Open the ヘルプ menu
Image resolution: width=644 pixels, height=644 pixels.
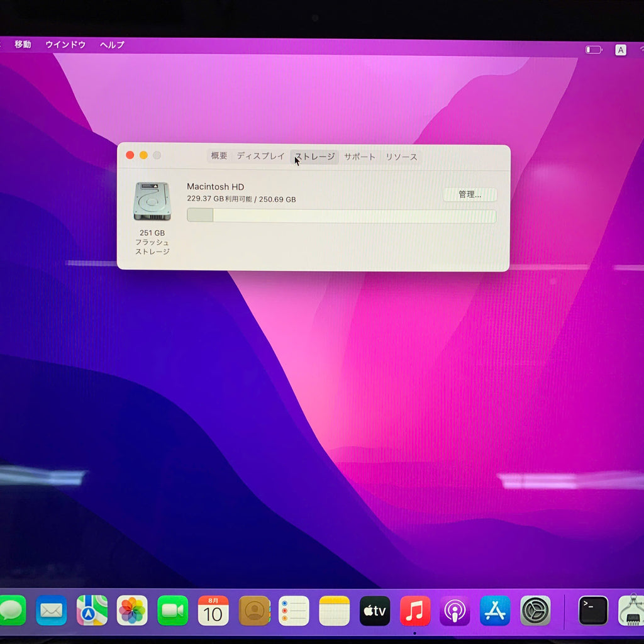pyautogui.click(x=112, y=45)
